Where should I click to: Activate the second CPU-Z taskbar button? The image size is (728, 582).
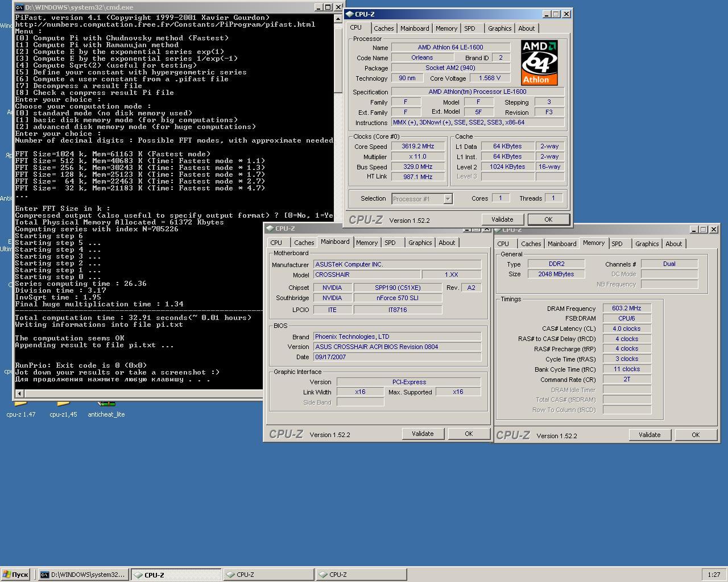click(268, 575)
